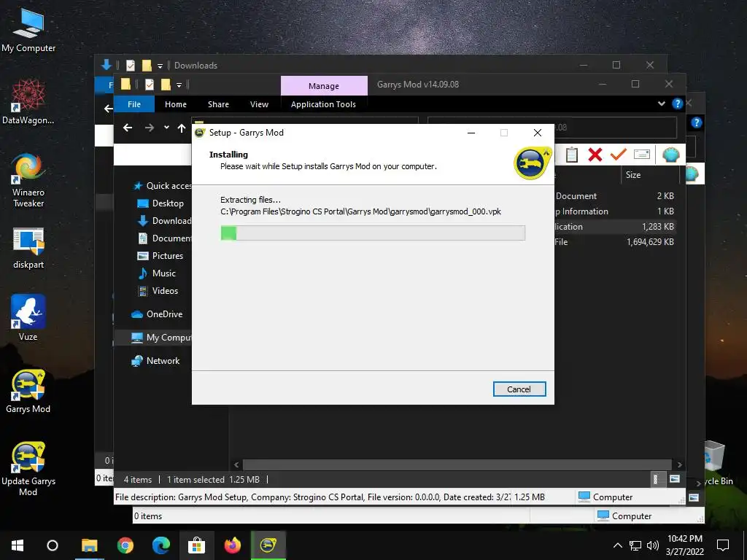Select the 2 KB Document row
Screen dimensions: 747x560
pyautogui.click(x=614, y=196)
